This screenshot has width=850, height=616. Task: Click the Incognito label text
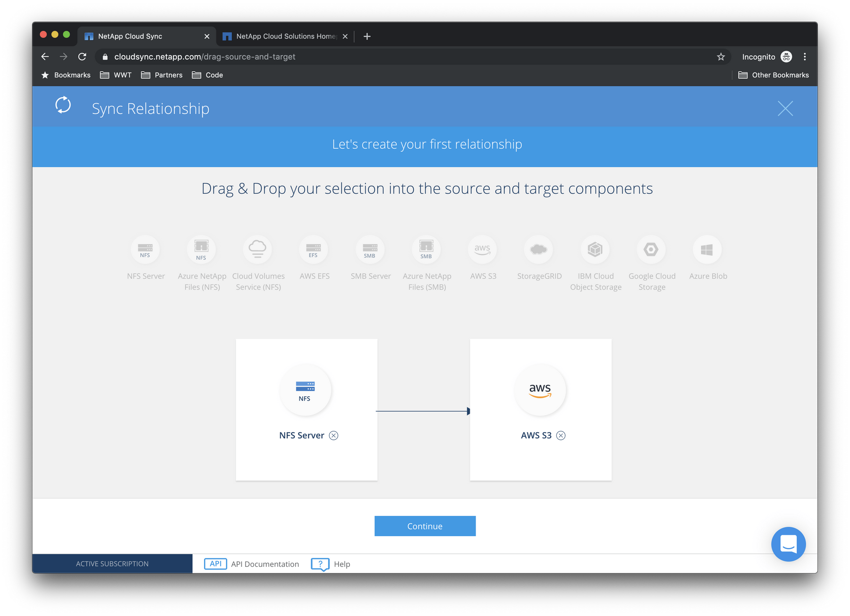tap(758, 57)
